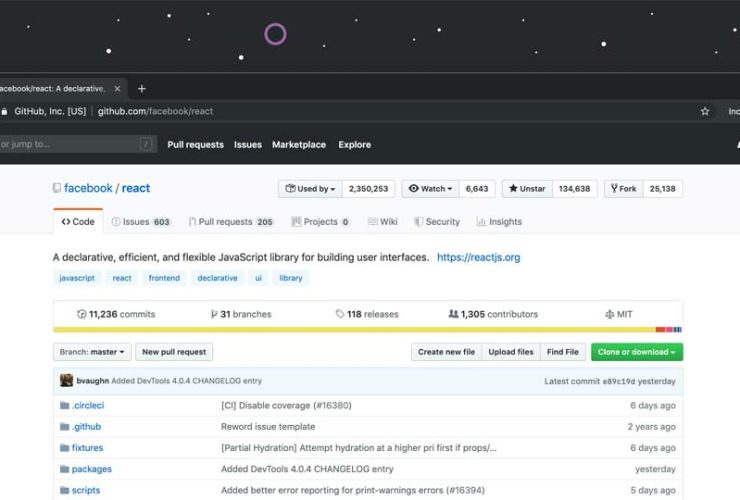Screen dimensions: 740x500
Task: Click the contributors people icon
Action: [x=454, y=314]
